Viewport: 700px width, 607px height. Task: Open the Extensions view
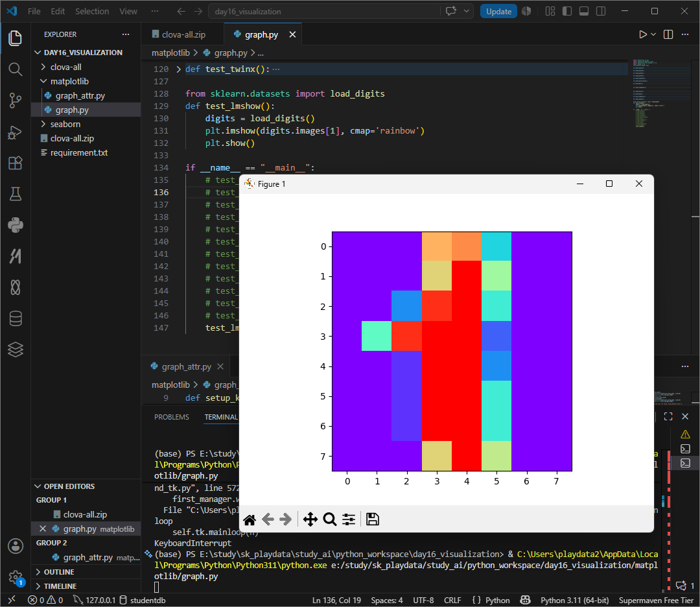[x=15, y=163]
